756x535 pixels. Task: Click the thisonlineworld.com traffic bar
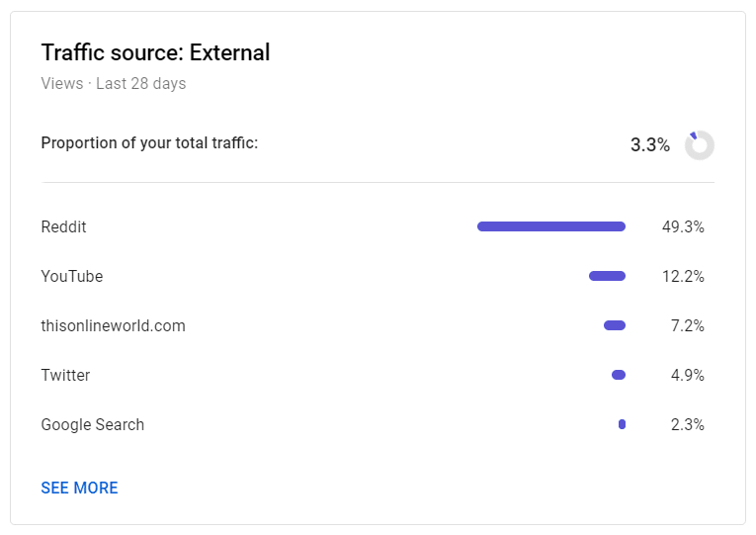[615, 325]
